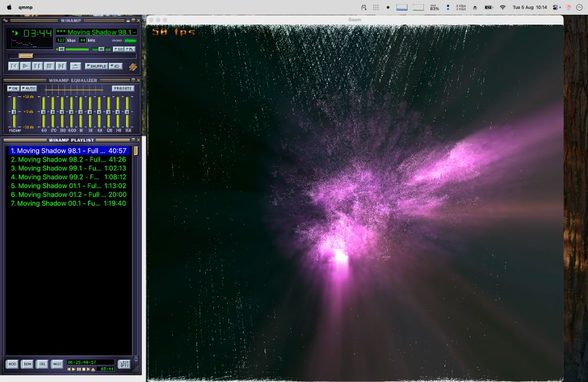This screenshot has height=382, width=588.
Task: Skip to the next track
Action: coord(61,66)
